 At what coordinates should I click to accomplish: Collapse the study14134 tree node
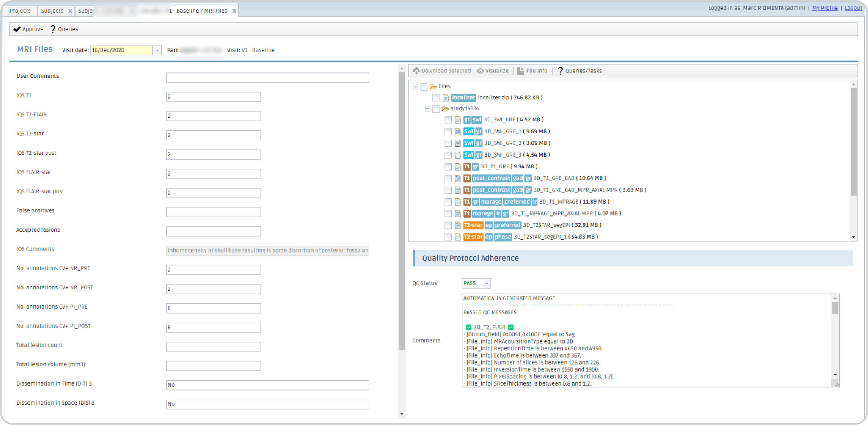click(427, 109)
